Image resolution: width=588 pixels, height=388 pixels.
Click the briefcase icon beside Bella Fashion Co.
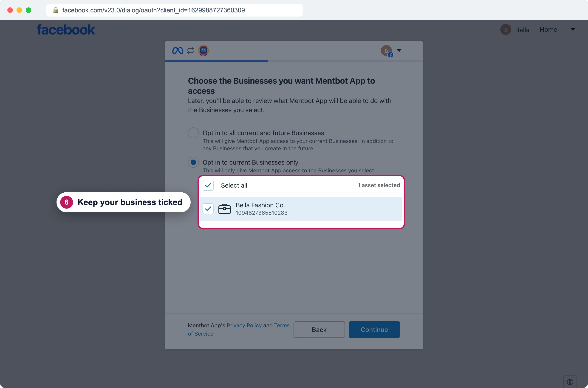tap(224, 209)
